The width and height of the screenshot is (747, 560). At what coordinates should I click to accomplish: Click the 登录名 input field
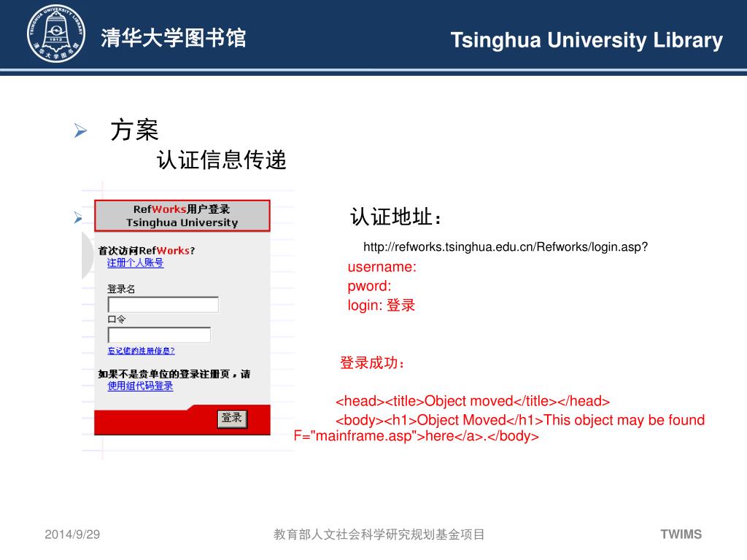163,305
